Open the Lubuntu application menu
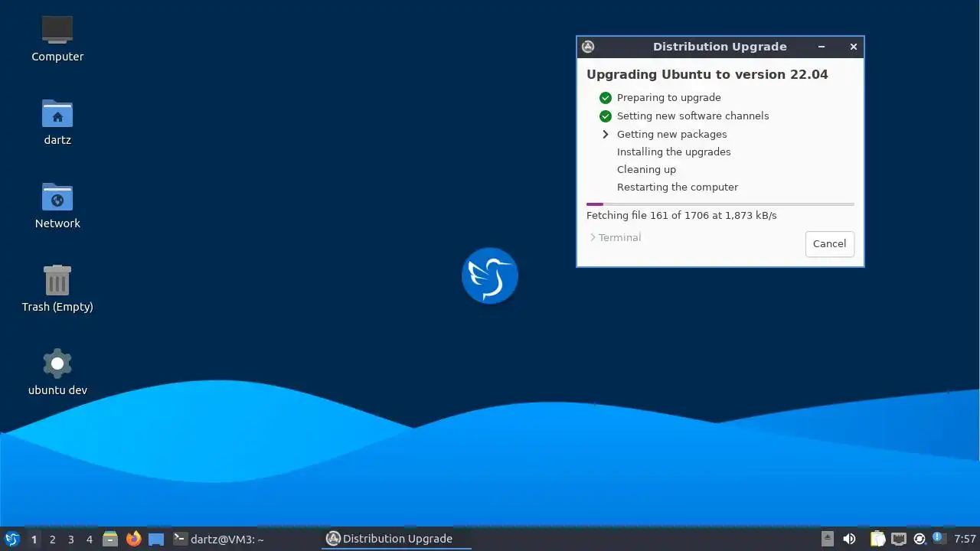Viewport: 980px width, 551px height. (11, 539)
